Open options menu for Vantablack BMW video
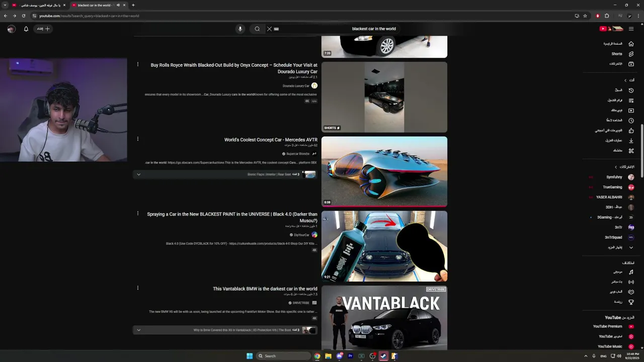Viewport: 644px width, 362px height. (x=138, y=288)
